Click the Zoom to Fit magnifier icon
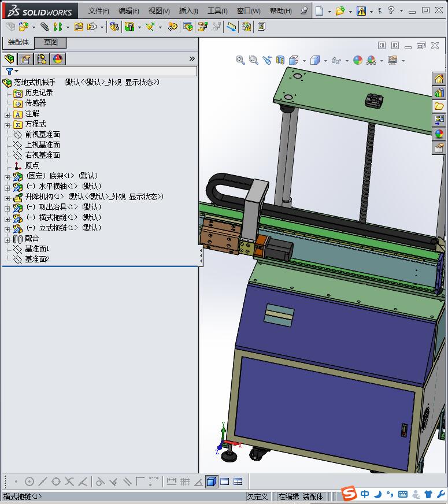 pos(240,60)
